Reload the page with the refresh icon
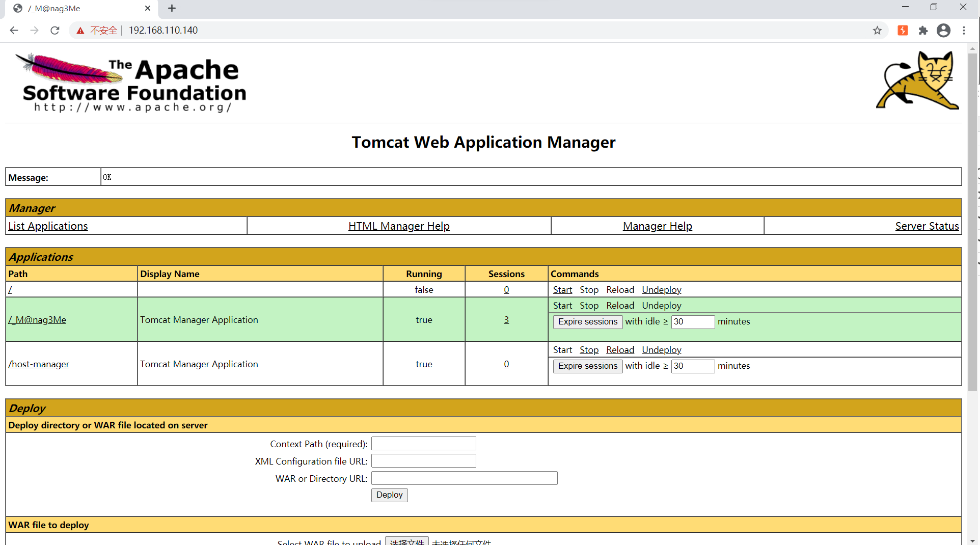Image resolution: width=980 pixels, height=545 pixels. [55, 31]
